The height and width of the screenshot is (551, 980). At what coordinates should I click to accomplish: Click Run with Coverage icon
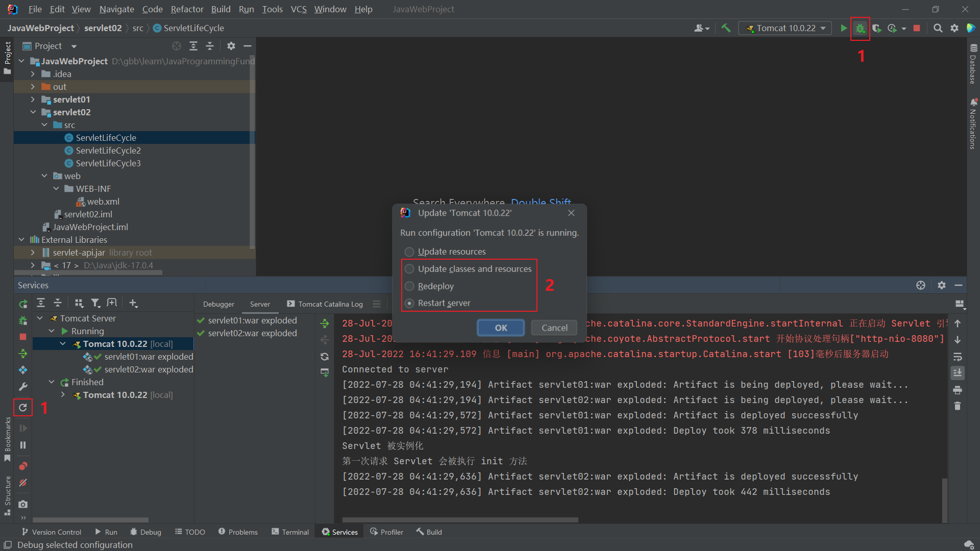tap(877, 29)
